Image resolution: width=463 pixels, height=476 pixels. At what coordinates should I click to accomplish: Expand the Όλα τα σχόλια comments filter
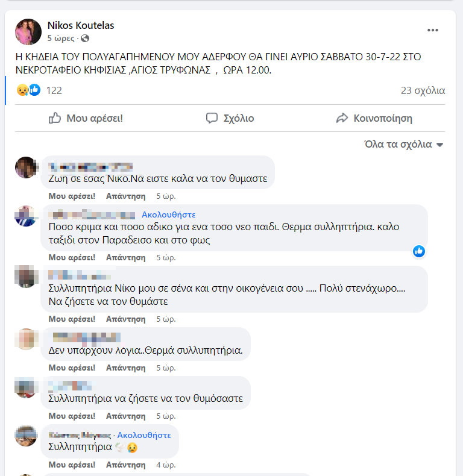click(404, 144)
